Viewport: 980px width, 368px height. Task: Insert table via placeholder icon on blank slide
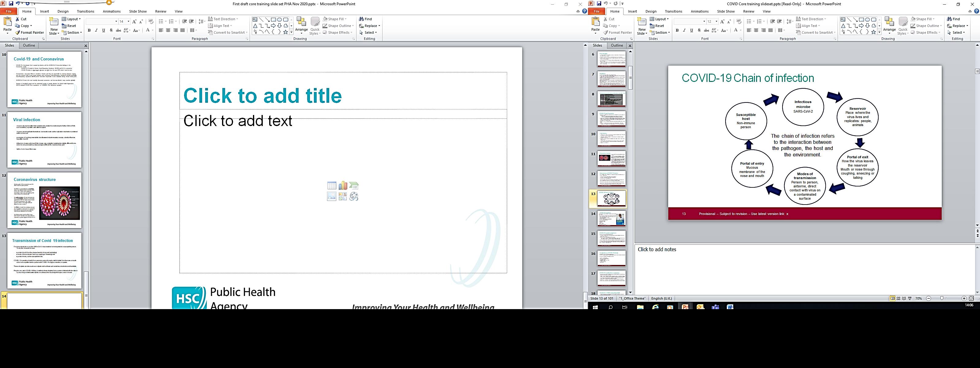click(331, 186)
